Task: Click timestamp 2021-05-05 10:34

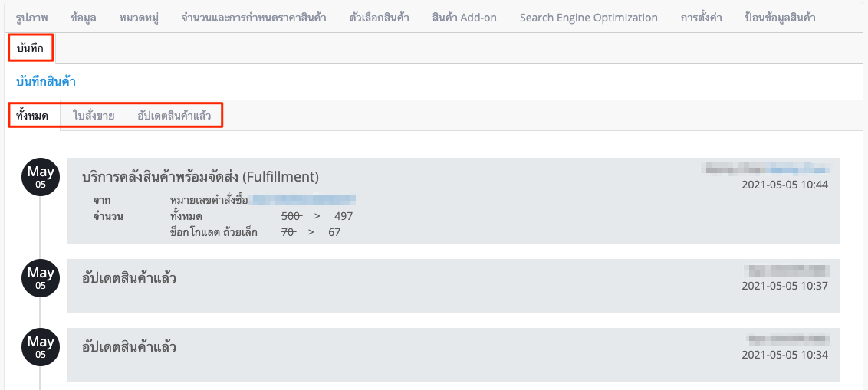Action: pyautogui.click(x=784, y=355)
